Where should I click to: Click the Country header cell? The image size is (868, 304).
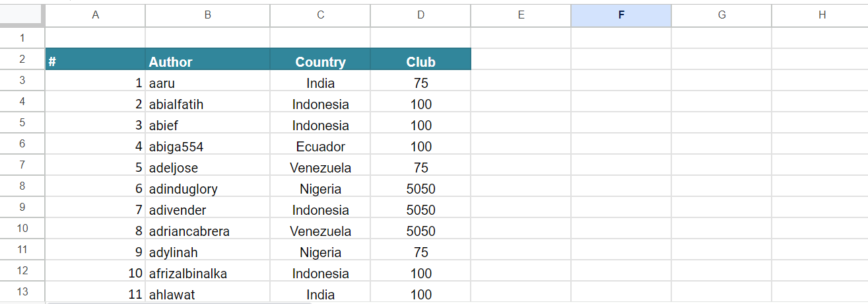pos(320,62)
